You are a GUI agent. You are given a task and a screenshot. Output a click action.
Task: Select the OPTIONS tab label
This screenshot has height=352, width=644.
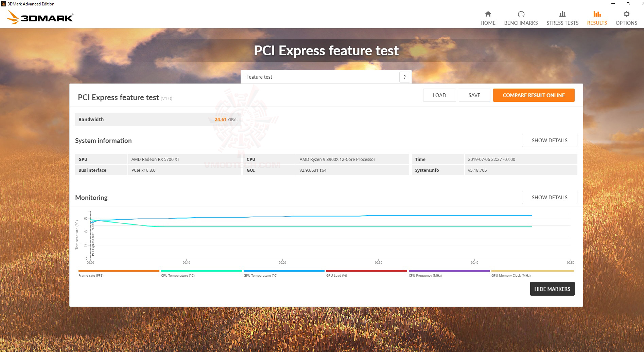click(x=626, y=23)
